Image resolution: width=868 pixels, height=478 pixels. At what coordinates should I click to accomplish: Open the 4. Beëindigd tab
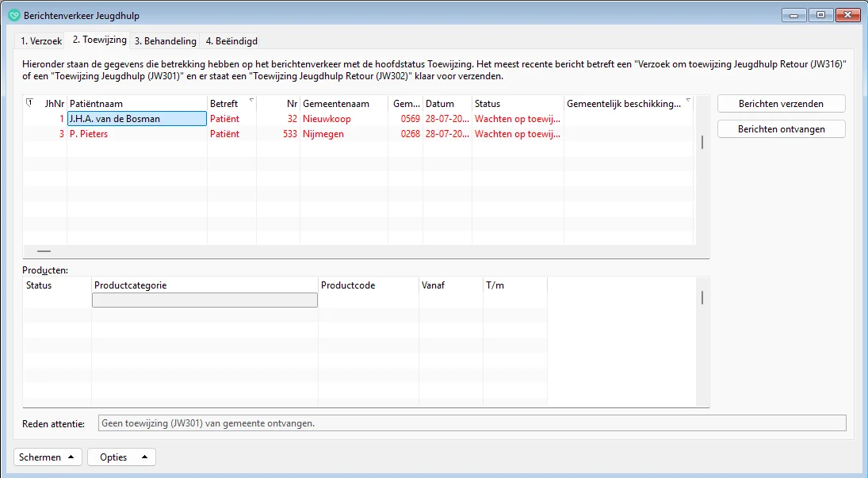(x=231, y=41)
